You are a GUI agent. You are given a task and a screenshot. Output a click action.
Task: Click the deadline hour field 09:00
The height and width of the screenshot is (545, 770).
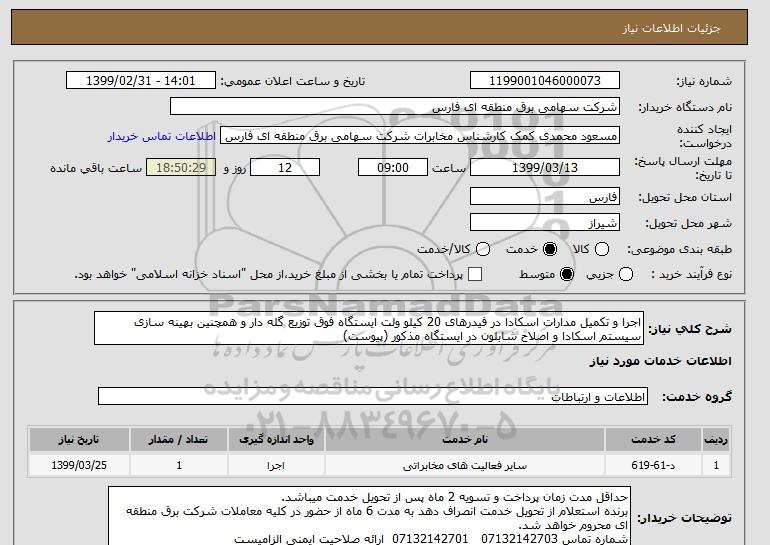[393, 167]
